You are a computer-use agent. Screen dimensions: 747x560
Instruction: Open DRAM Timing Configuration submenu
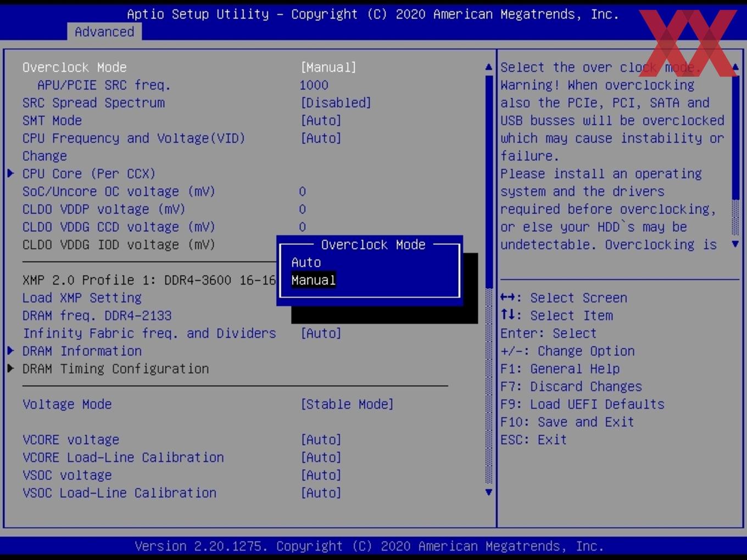click(x=115, y=369)
